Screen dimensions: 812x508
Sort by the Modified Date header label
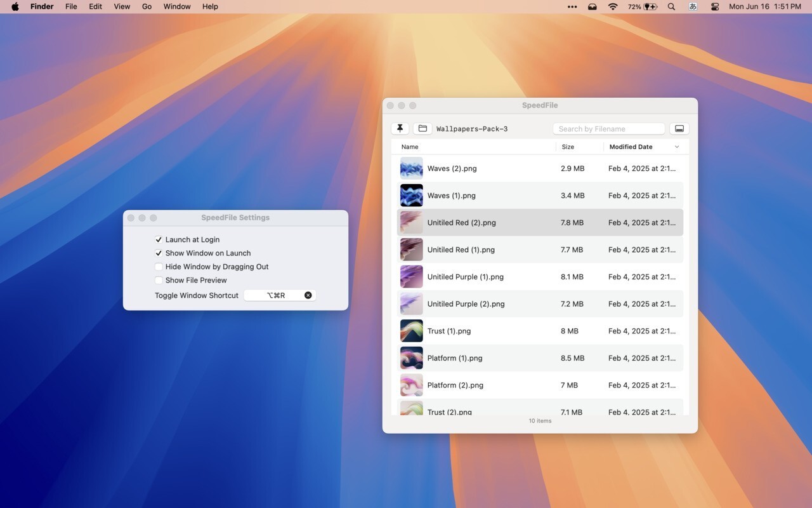point(631,147)
